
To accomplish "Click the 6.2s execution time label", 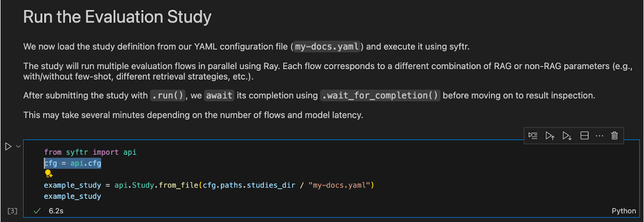I will tap(56, 210).
